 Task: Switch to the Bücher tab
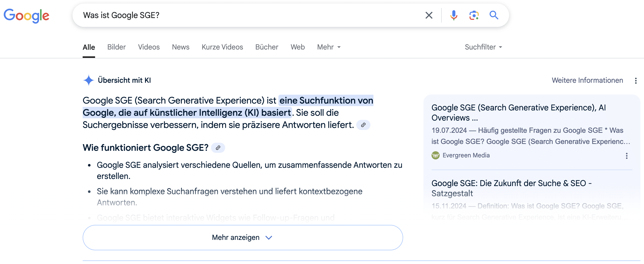pos(267,47)
